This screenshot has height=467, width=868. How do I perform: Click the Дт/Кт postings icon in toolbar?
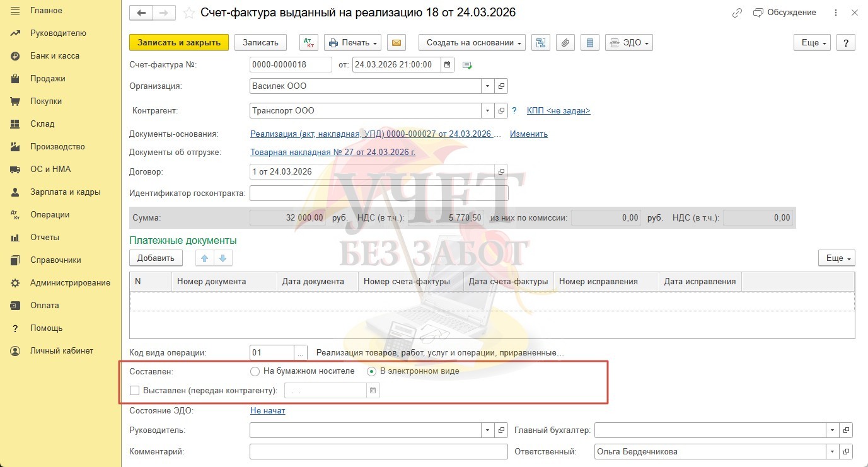click(309, 42)
